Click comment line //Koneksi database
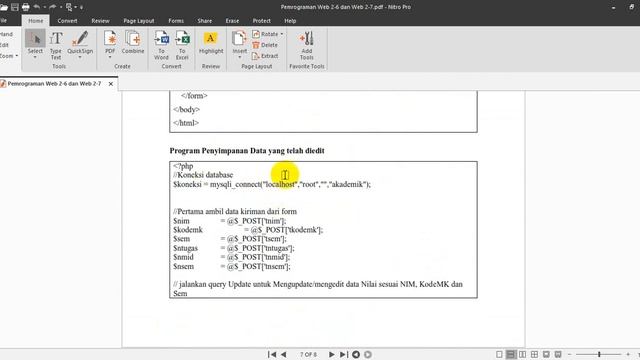 click(203, 175)
